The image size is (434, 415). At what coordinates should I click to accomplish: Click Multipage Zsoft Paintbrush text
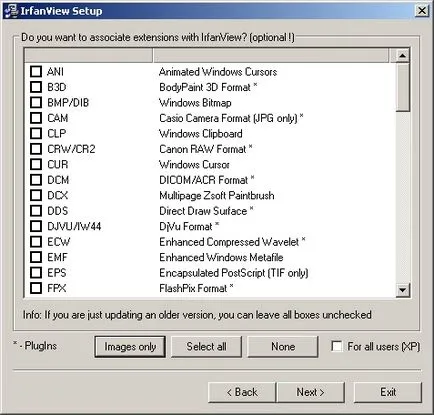tap(217, 195)
